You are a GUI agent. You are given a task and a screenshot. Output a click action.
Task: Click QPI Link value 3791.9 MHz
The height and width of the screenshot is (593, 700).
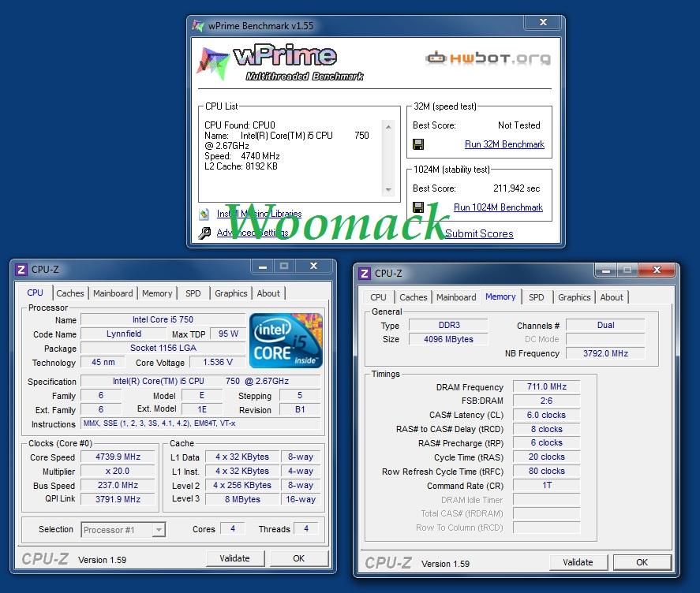point(118,499)
